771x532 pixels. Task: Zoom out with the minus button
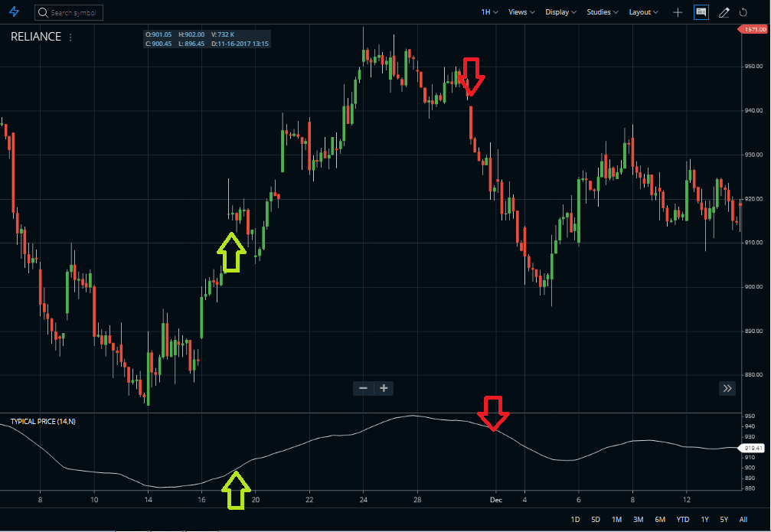tap(364, 388)
